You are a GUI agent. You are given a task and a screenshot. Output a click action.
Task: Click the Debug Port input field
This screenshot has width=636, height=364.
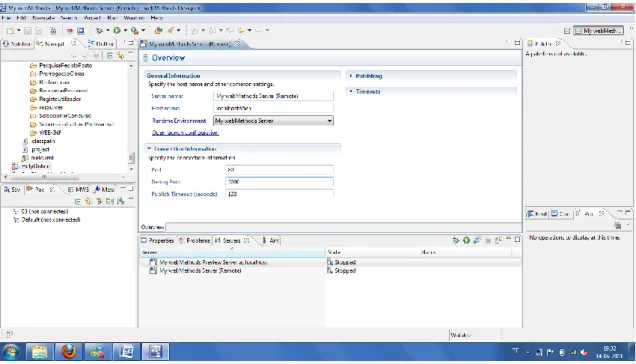(x=279, y=182)
